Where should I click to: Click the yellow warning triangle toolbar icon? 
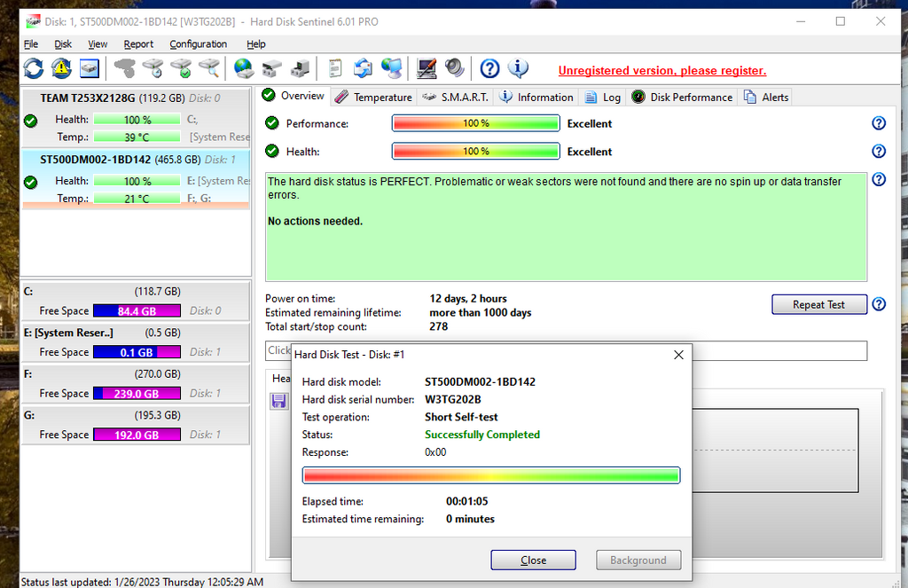click(x=61, y=68)
